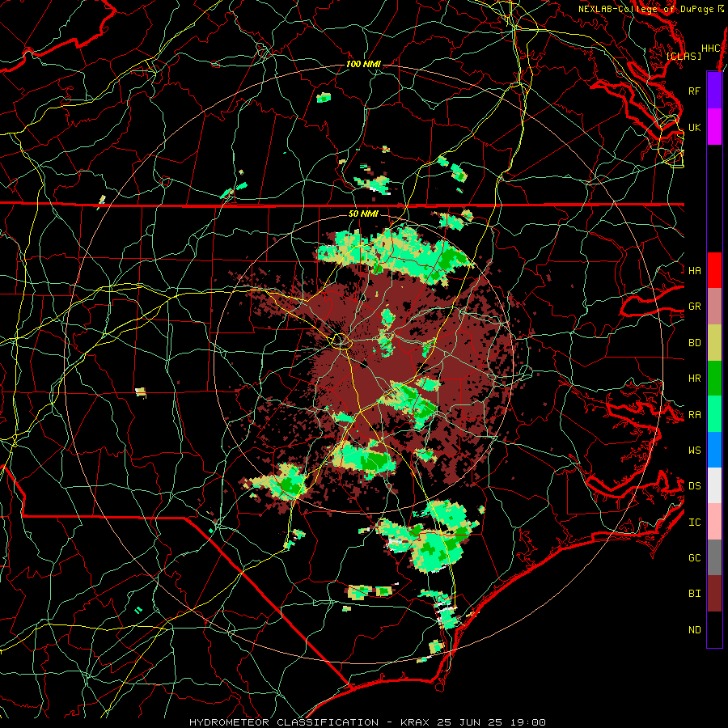Screen dimensions: 728x728
Task: Select the GR pink legend swatch
Action: (714, 306)
